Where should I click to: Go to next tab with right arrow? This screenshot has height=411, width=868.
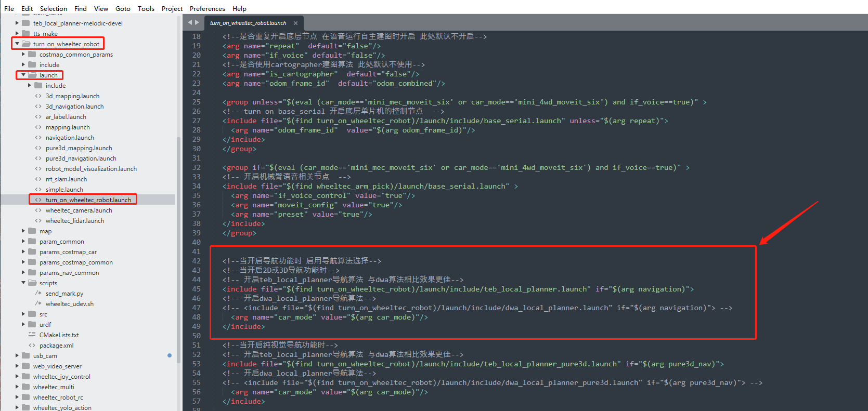(197, 22)
